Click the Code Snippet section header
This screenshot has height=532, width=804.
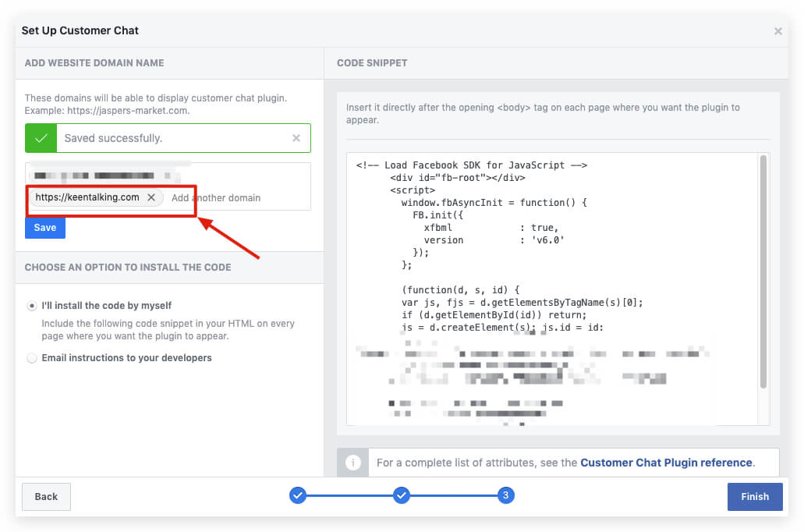(371, 62)
